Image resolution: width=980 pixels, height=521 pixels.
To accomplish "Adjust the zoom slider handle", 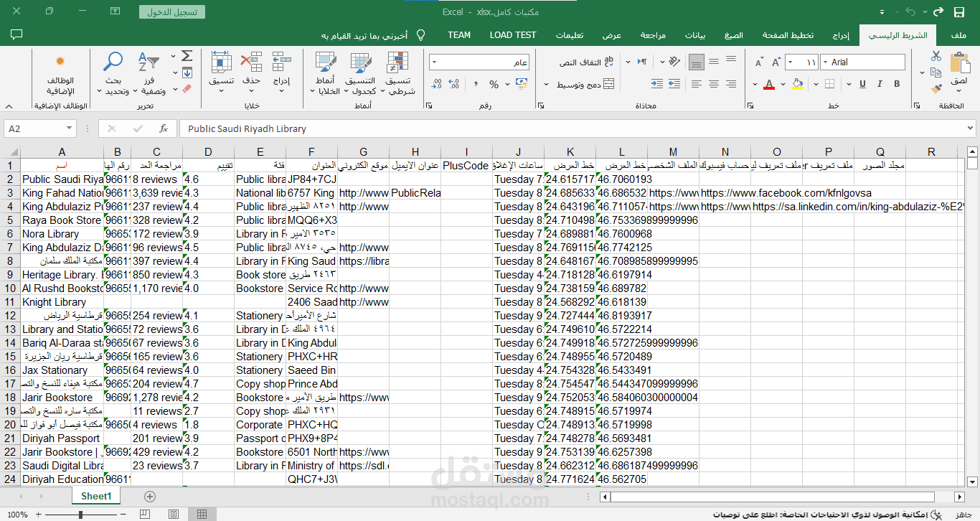I will point(80,515).
